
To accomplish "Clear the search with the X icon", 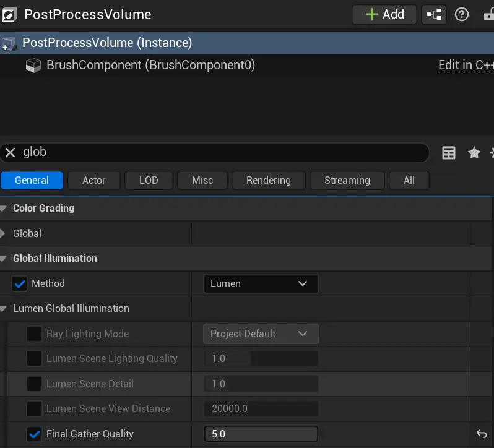I will click(x=10, y=152).
